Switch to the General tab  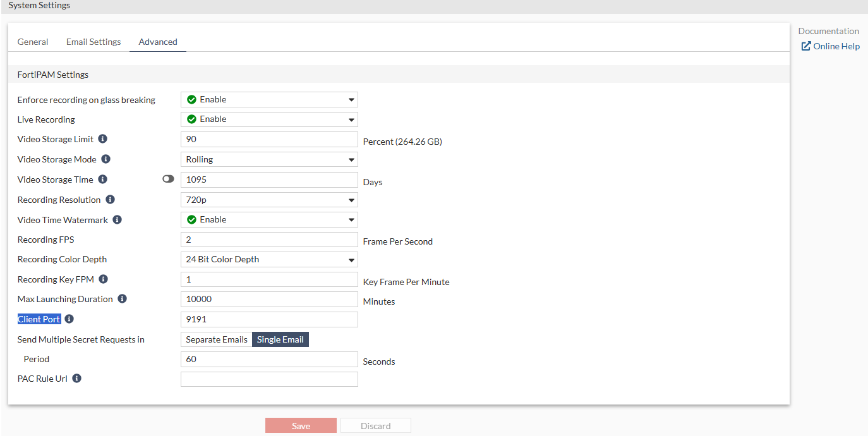point(33,42)
